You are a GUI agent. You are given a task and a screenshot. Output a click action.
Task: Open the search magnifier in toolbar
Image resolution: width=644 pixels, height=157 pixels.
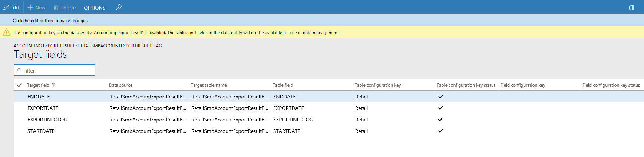[119, 7]
